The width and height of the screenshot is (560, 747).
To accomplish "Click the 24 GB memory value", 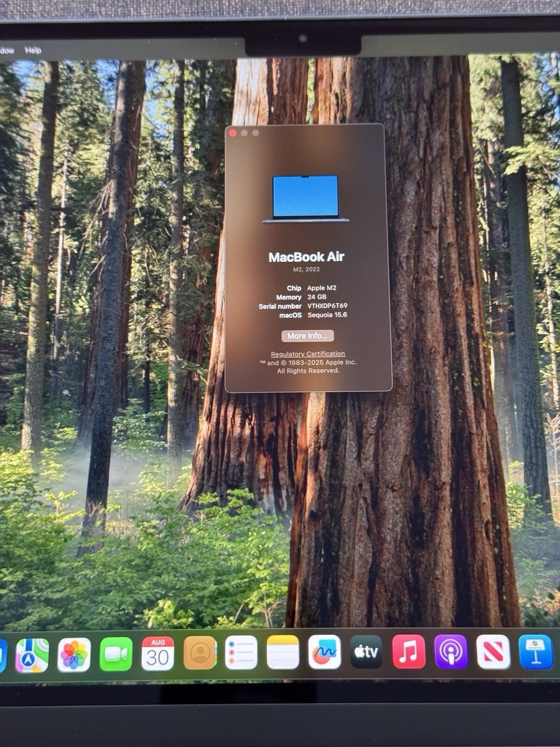I will tap(317, 298).
